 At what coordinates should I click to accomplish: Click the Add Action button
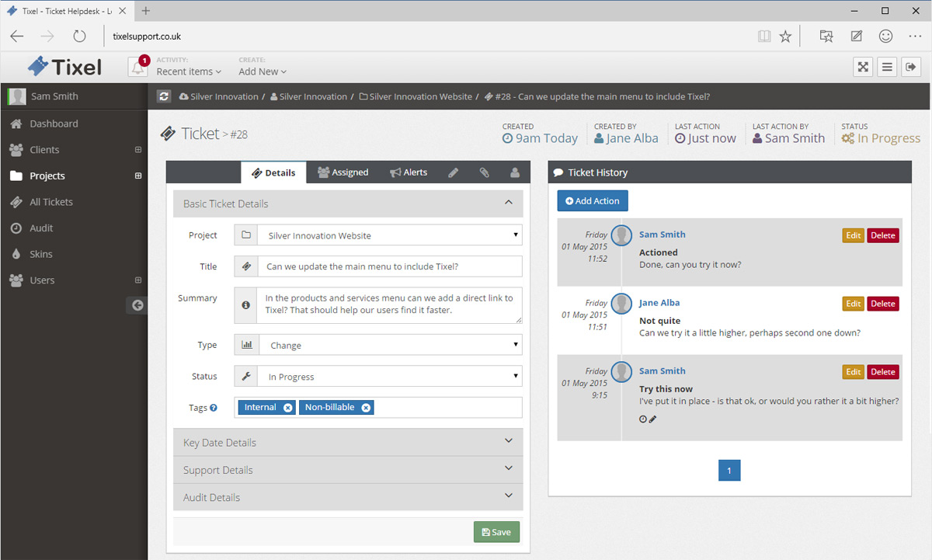[x=593, y=201]
